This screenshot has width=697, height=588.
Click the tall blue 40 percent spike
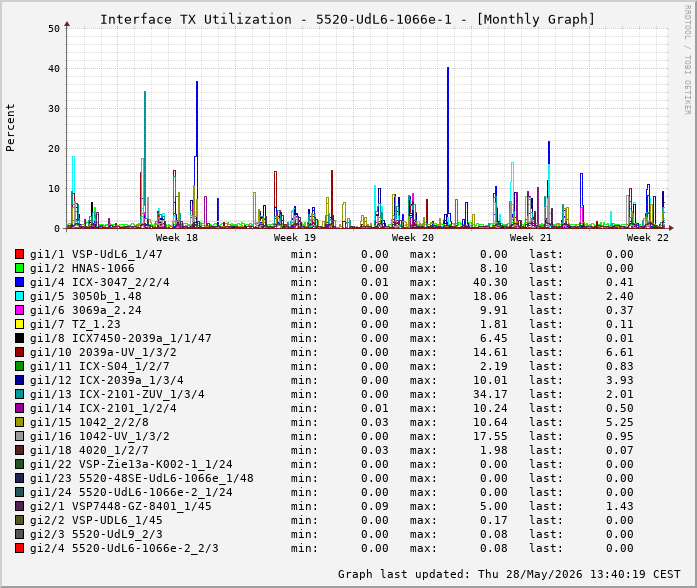coord(448,147)
